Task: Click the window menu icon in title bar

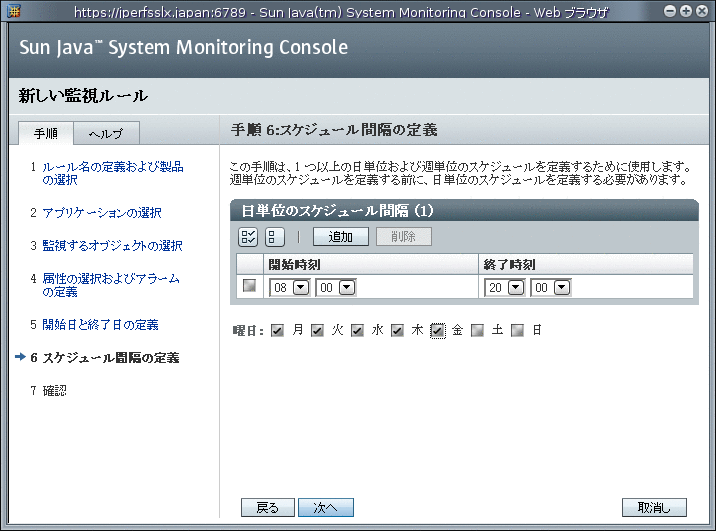Action: click(x=14, y=11)
